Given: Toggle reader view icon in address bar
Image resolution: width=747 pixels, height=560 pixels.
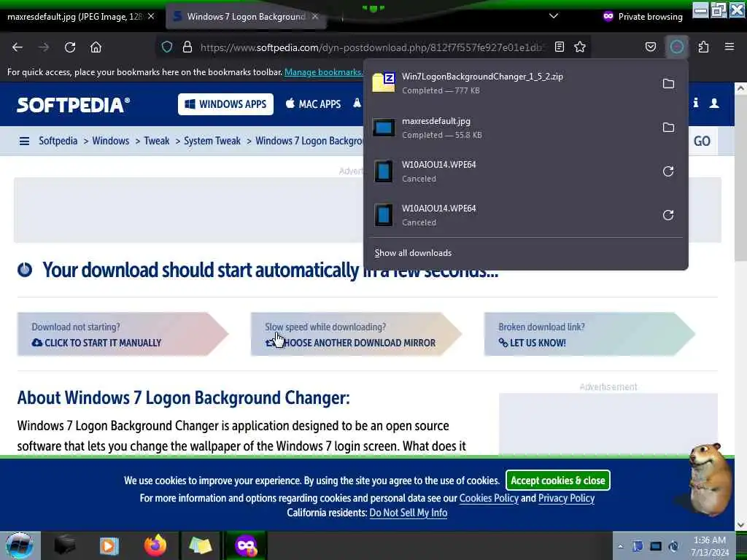Looking at the screenshot, I should [x=560, y=47].
